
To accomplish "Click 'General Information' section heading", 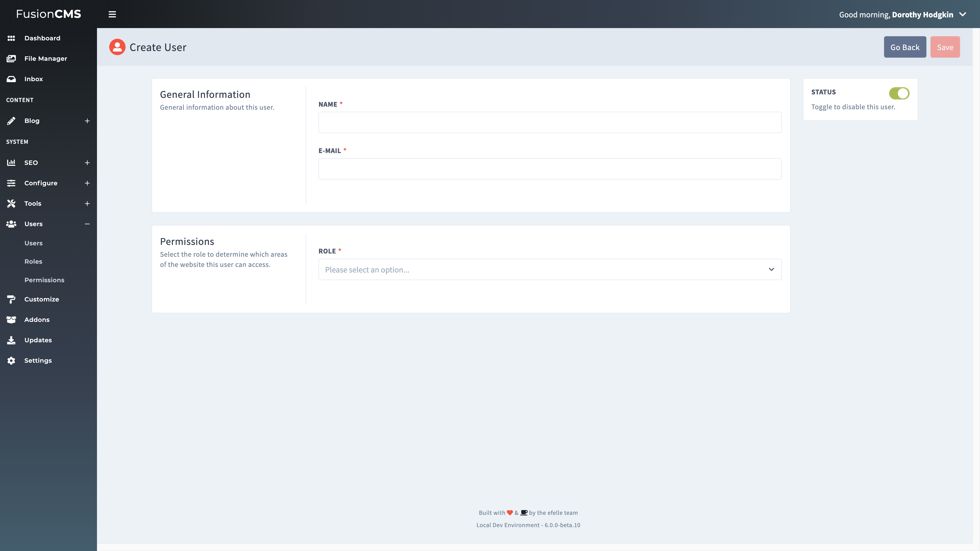I will 205,94.
